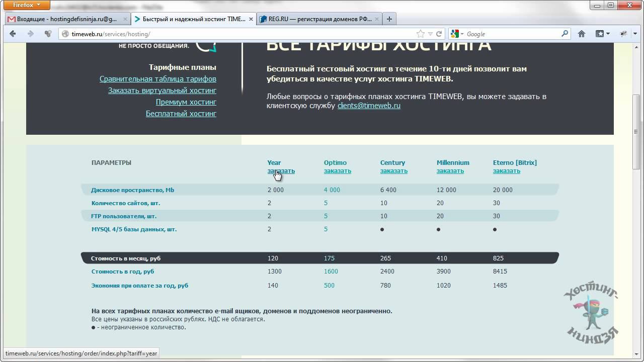Click the 'MYSQL 4/5 базы данных, шт.' row label
The width and height of the screenshot is (644, 362).
click(134, 229)
